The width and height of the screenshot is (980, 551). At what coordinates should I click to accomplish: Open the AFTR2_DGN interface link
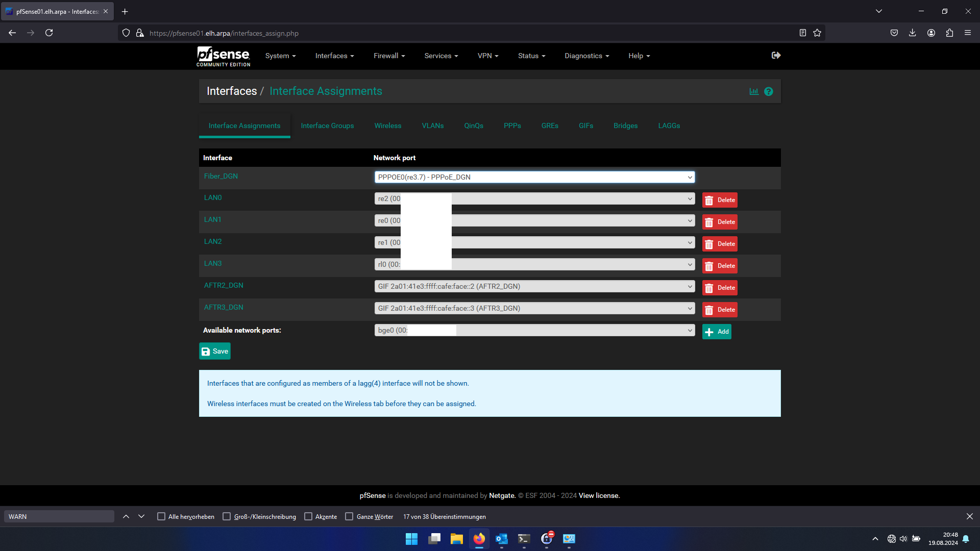point(224,285)
